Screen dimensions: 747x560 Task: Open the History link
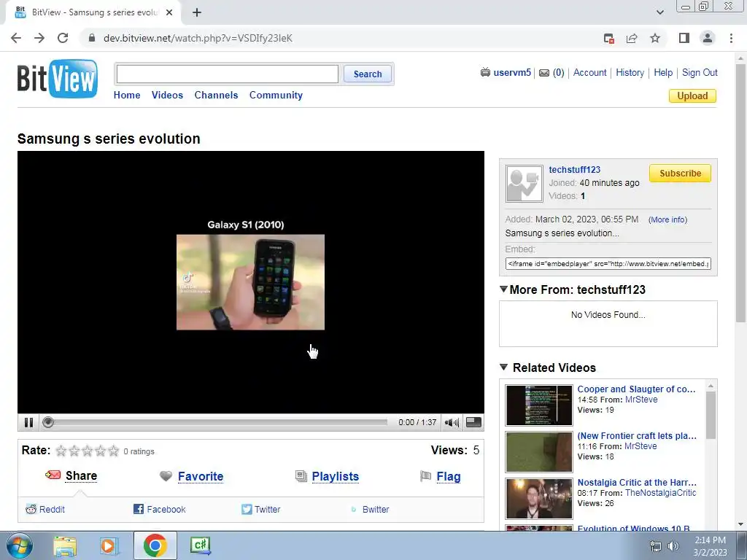pyautogui.click(x=630, y=72)
